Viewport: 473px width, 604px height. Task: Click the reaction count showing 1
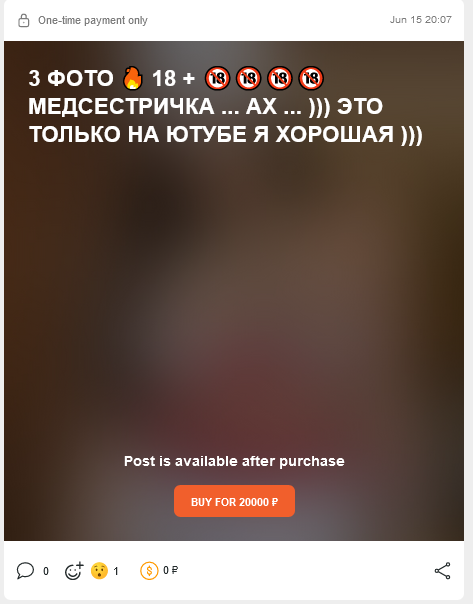[116, 571]
